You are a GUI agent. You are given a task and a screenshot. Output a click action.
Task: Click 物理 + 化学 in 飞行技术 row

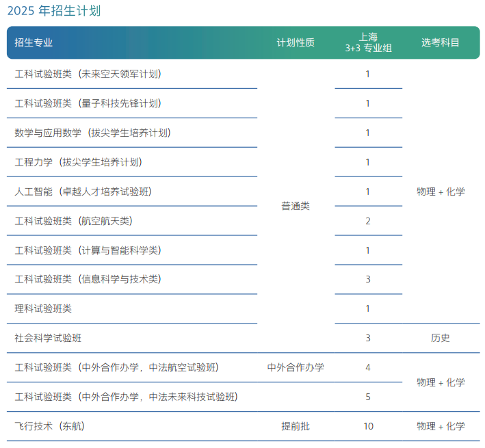coord(441,426)
